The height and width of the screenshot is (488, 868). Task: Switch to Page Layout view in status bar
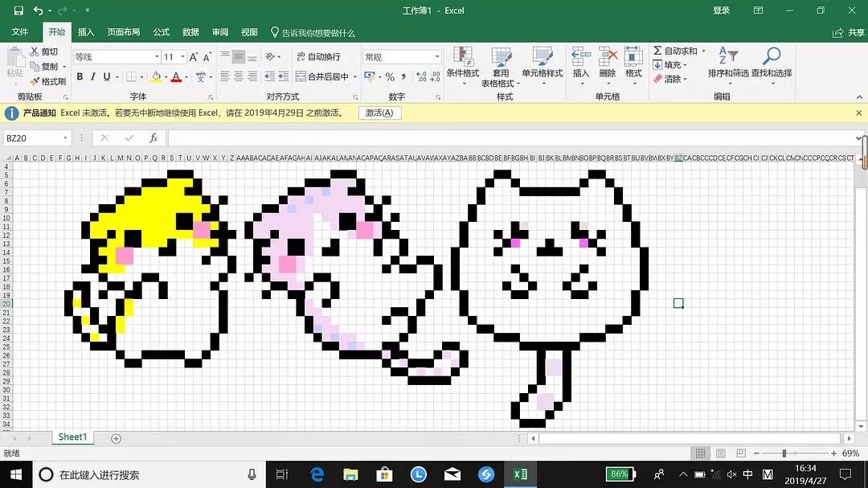pyautogui.click(x=720, y=453)
